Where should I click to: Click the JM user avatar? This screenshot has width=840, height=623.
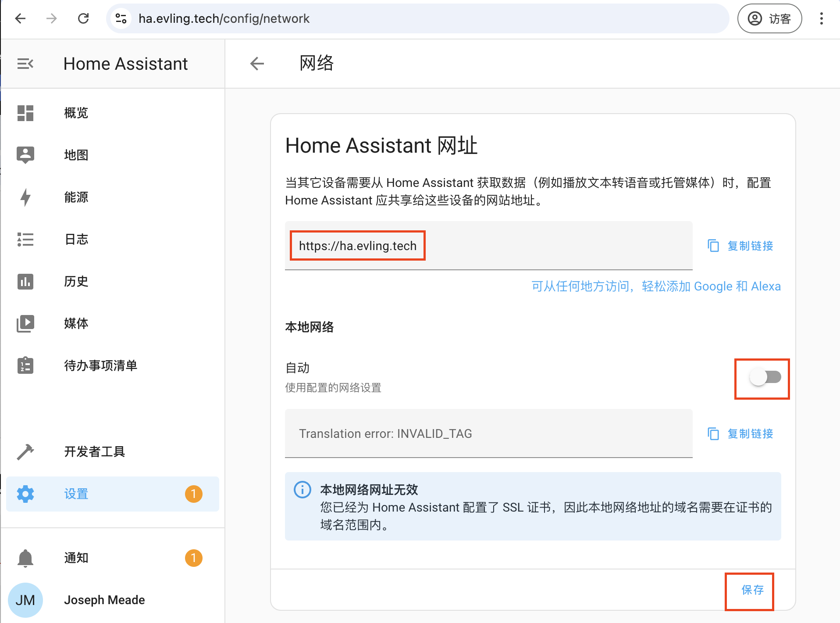tap(25, 600)
